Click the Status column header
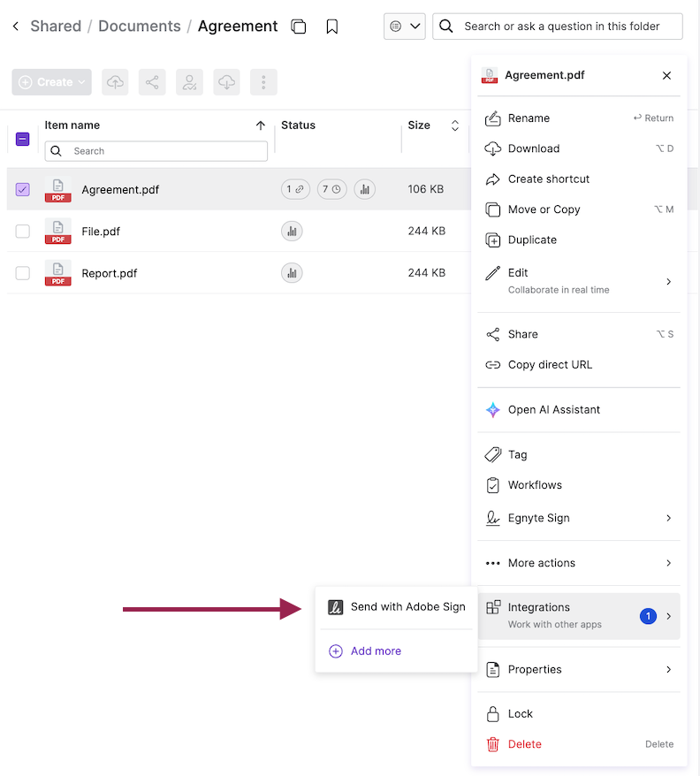 pos(298,126)
